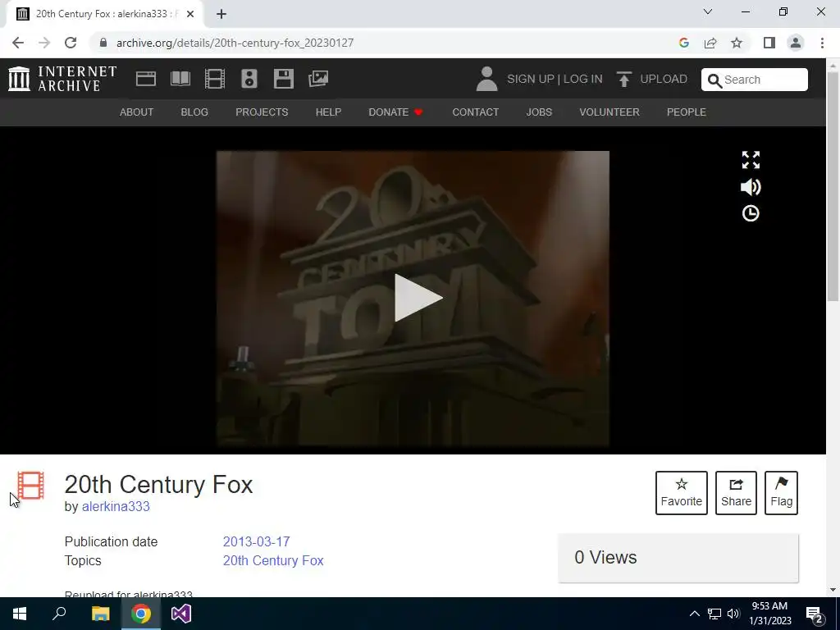Click the upload arrow icon
The image size is (840, 630).
point(623,79)
